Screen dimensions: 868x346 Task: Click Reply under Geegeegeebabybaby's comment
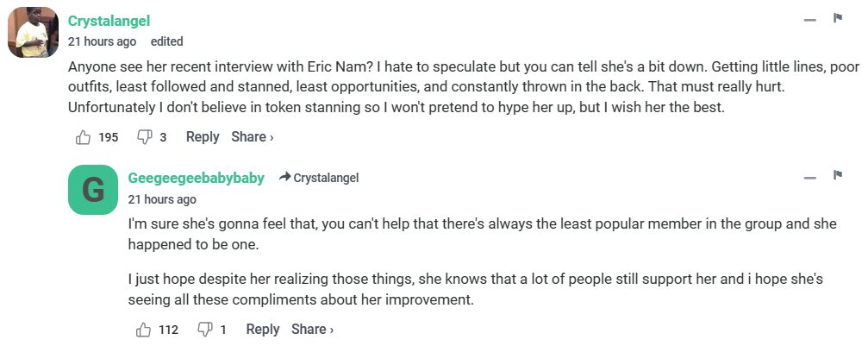(263, 329)
